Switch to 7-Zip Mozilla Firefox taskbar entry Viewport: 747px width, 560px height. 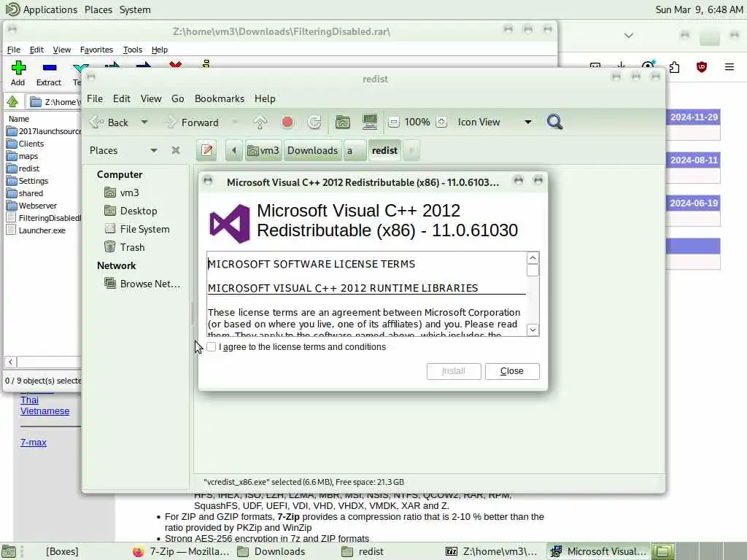click(181, 551)
